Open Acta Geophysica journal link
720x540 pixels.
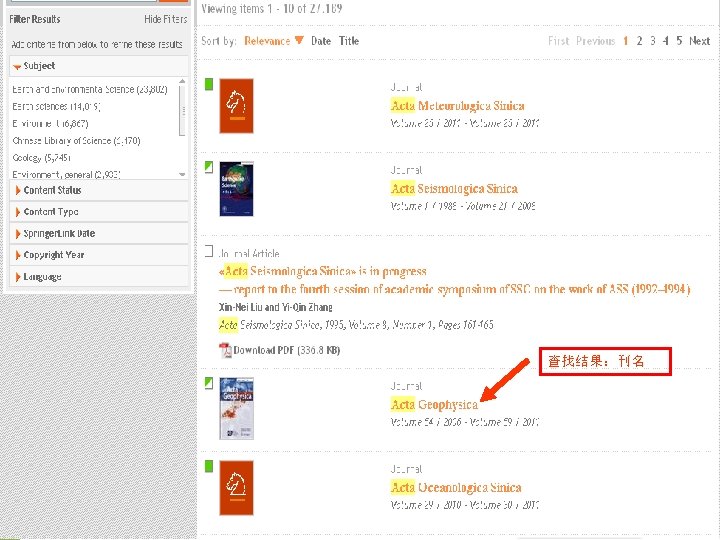pos(434,405)
